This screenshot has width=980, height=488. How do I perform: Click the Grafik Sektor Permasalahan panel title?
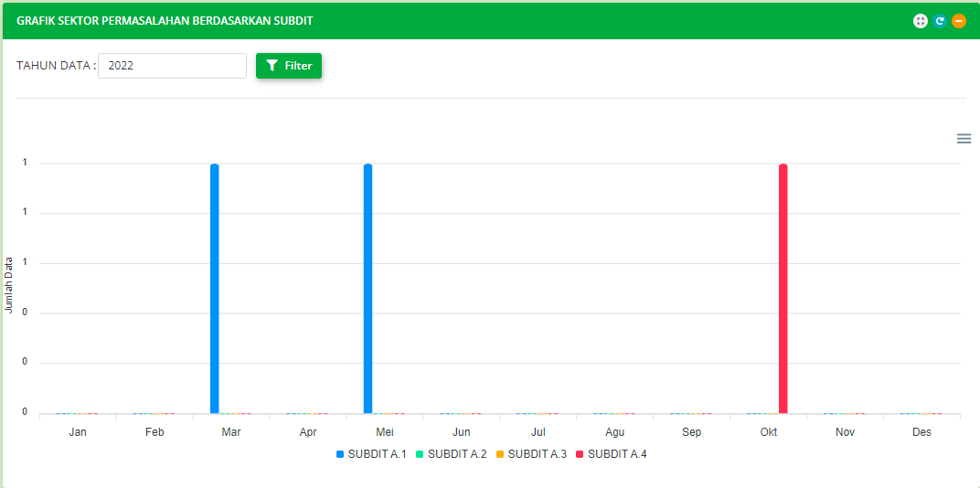165,21
